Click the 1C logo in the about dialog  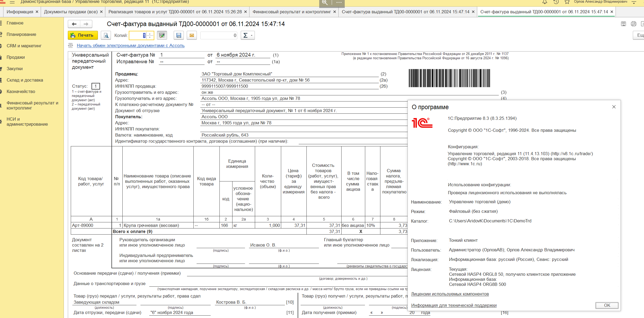422,123
